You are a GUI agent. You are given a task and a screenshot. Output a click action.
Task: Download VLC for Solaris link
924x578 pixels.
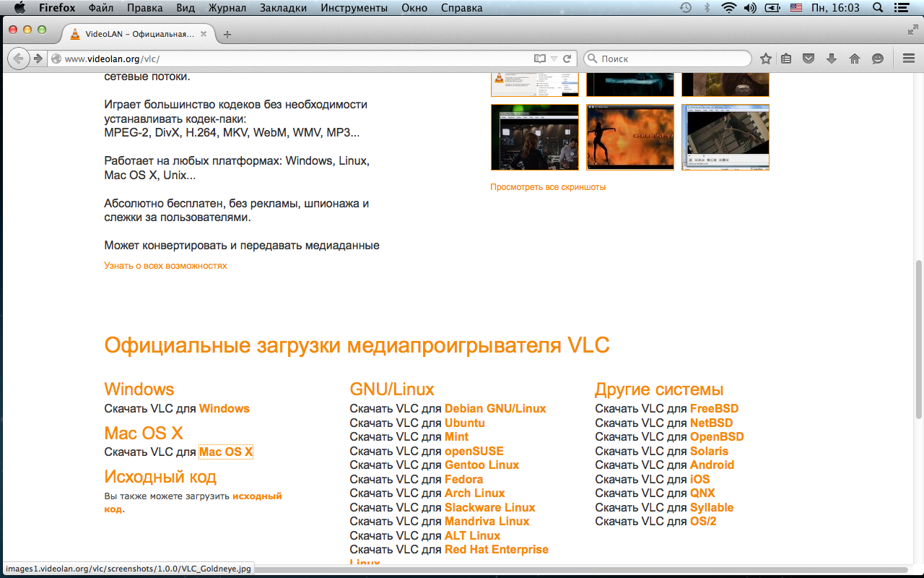[x=709, y=452]
